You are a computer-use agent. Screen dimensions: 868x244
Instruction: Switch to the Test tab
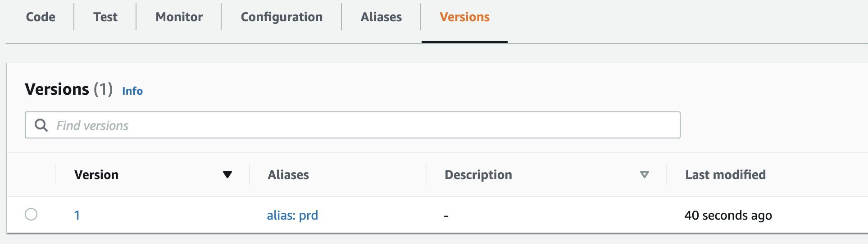[x=105, y=17]
